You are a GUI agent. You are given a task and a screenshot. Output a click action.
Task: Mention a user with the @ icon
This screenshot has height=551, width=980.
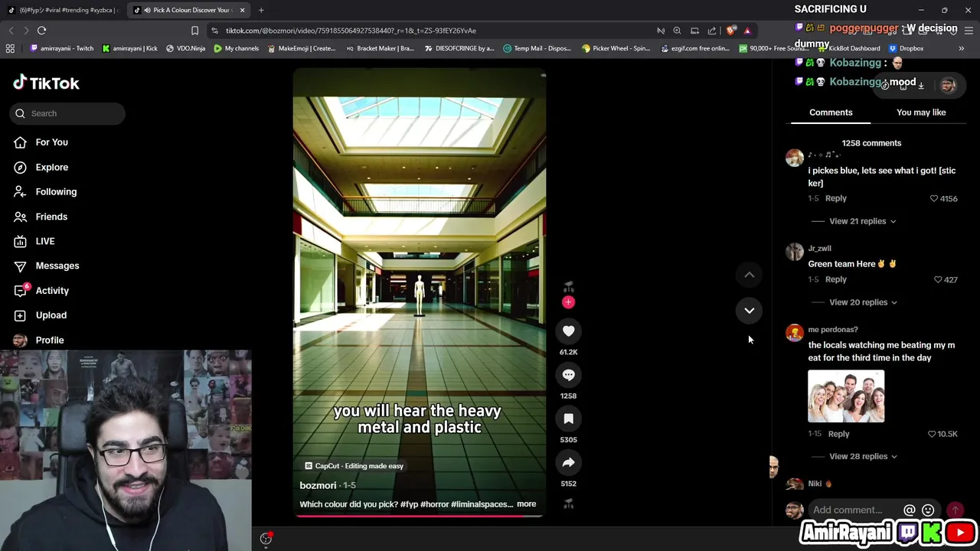tap(910, 510)
